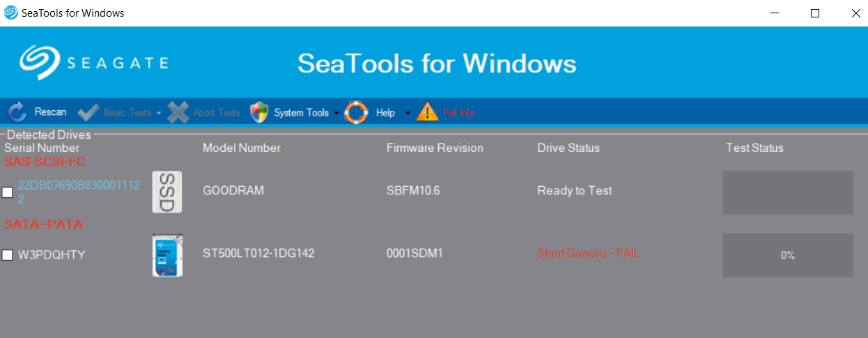Expand the Basic Tests dropdown arrow
Viewport: 868px width, 338px height.
[x=159, y=113]
